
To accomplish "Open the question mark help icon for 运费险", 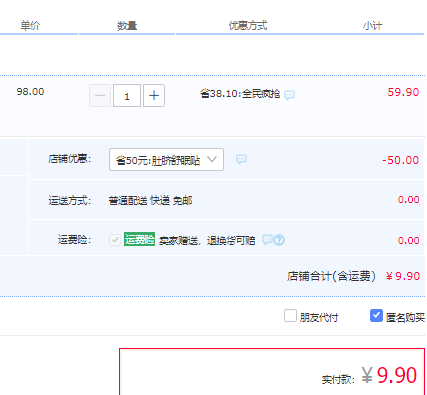I will (x=279, y=240).
